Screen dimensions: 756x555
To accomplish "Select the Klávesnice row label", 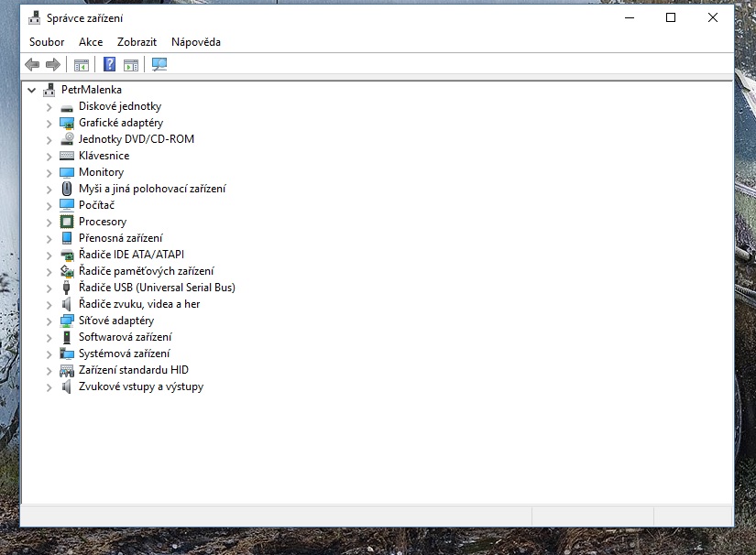I will coord(104,156).
